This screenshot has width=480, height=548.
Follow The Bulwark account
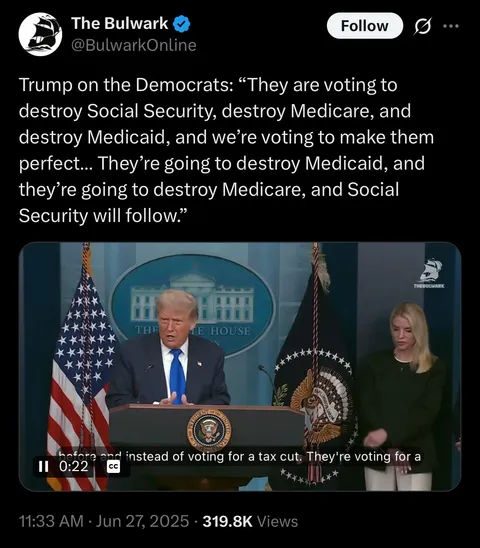pos(365,26)
